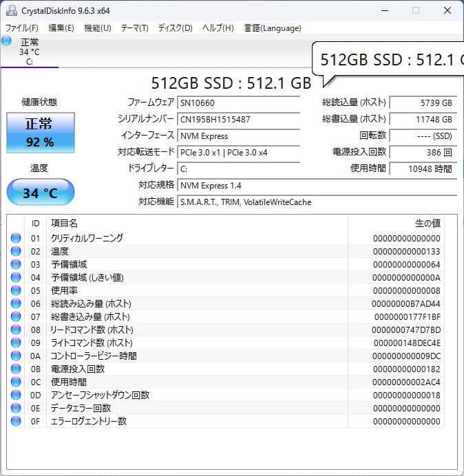Open the ディスク(D) menu
Image resolution: width=464 pixels, height=476 pixels.
pos(176,28)
